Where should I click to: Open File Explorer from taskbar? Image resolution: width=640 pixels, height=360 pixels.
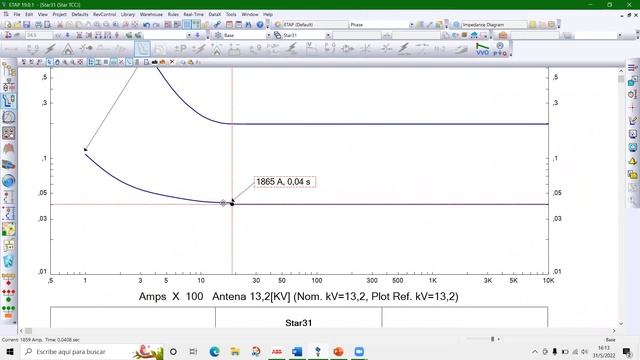click(235, 351)
